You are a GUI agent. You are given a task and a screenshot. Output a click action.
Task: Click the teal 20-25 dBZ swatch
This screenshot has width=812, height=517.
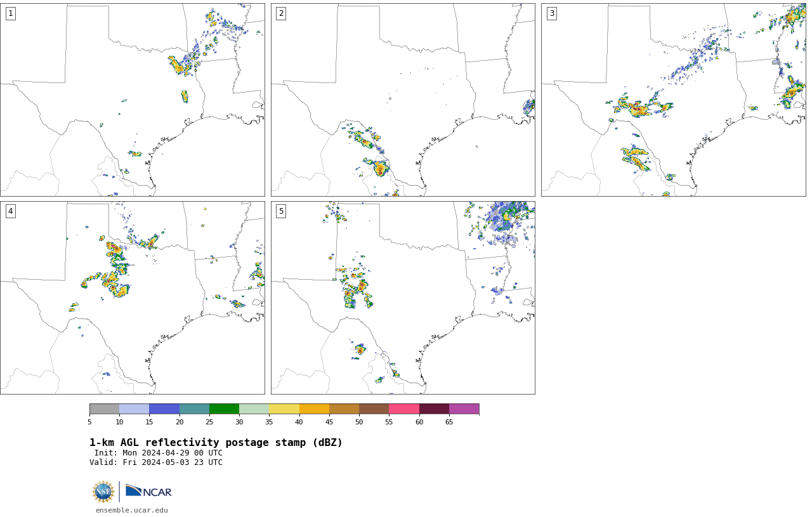(194, 409)
